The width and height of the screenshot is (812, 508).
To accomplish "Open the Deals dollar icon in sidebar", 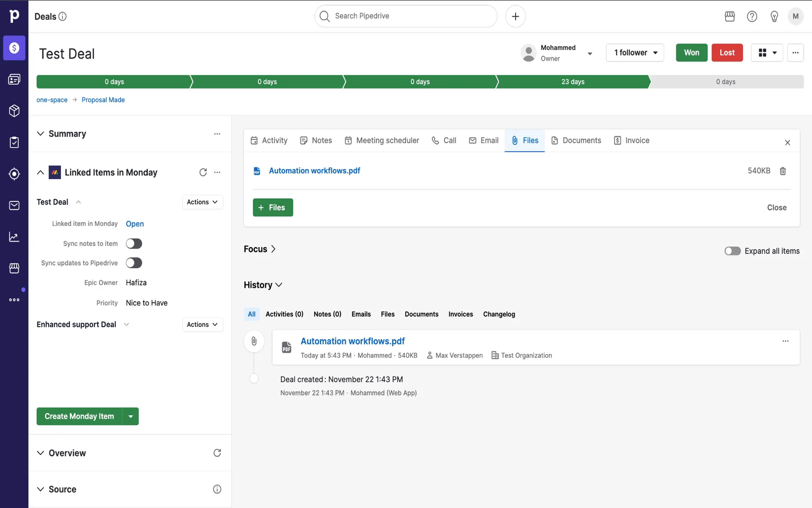I will [x=14, y=48].
